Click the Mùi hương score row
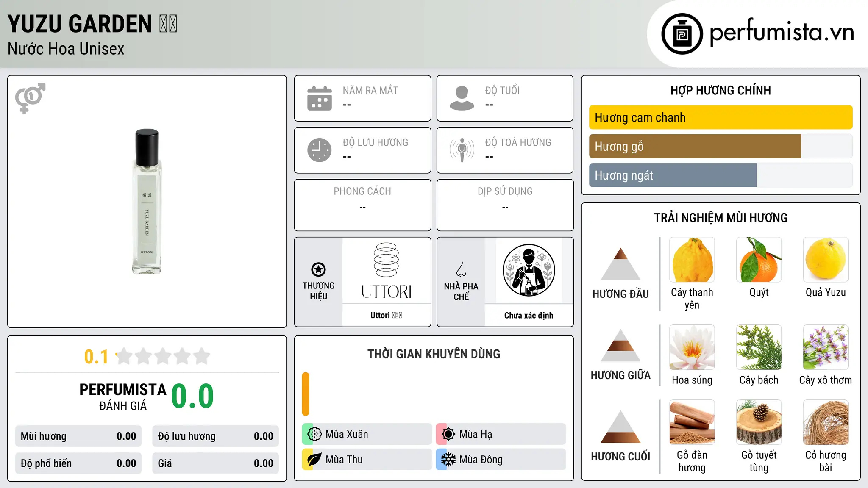Viewport: 868px width, 488px height. (78, 436)
